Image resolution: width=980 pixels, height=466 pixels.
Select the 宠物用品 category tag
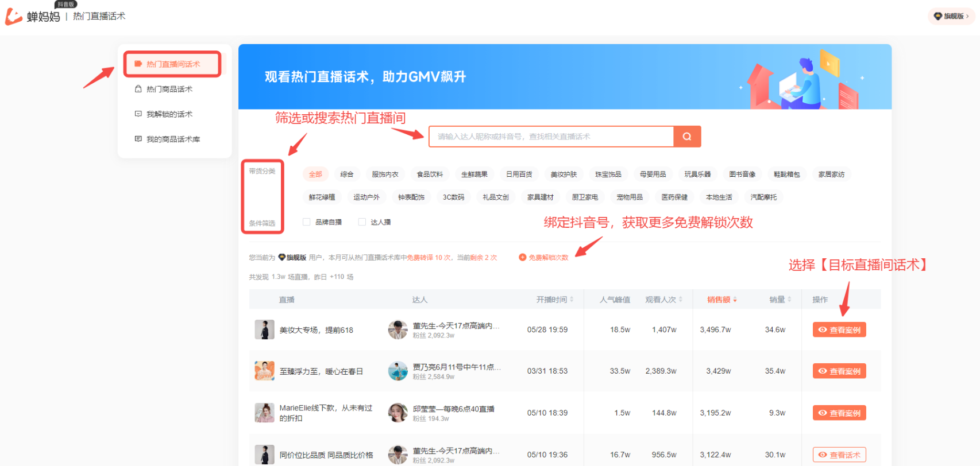pos(630,197)
